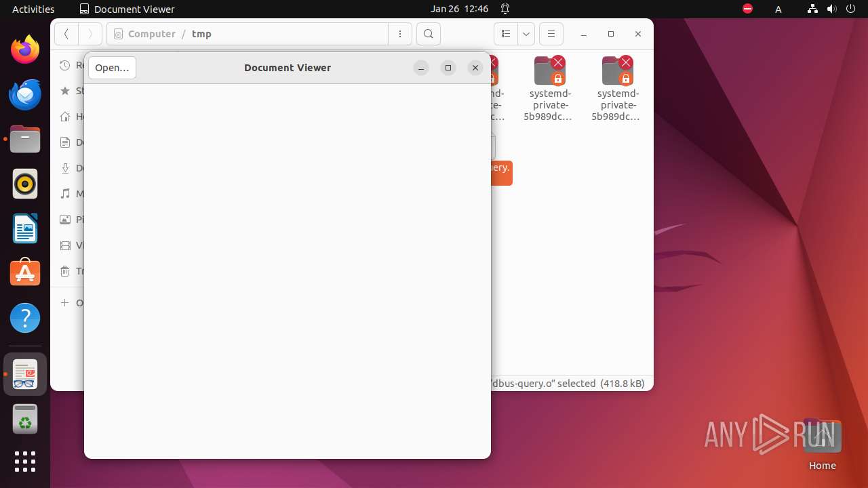
Task: Switch to Document Viewer in the dock
Action: pyautogui.click(x=25, y=374)
